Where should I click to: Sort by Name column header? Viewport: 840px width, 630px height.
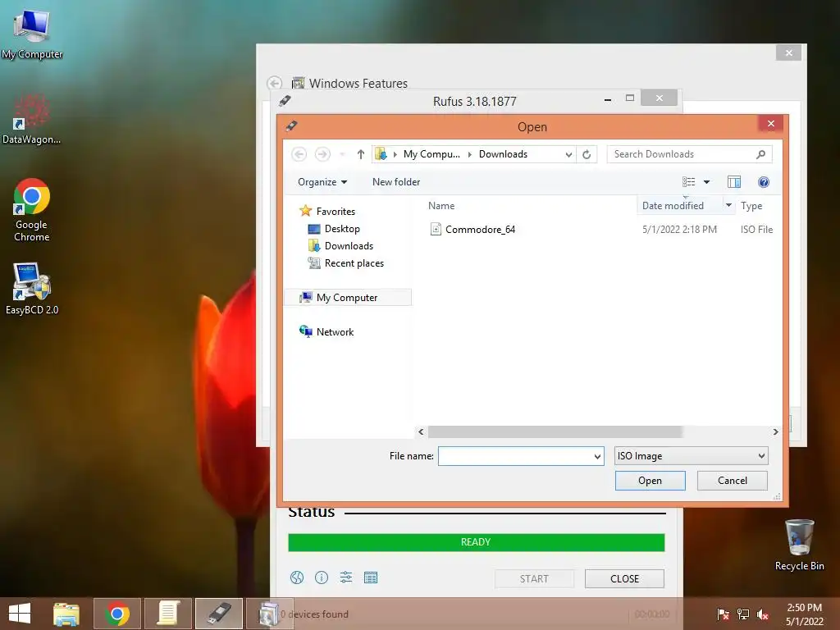pos(441,206)
